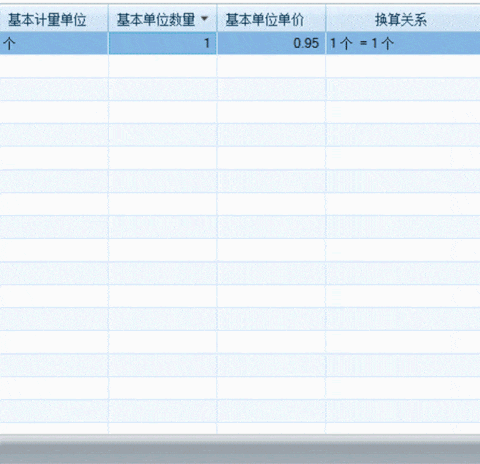Click empty second-row cell under 基本单位单价
The width and height of the screenshot is (480, 464).
point(271,66)
